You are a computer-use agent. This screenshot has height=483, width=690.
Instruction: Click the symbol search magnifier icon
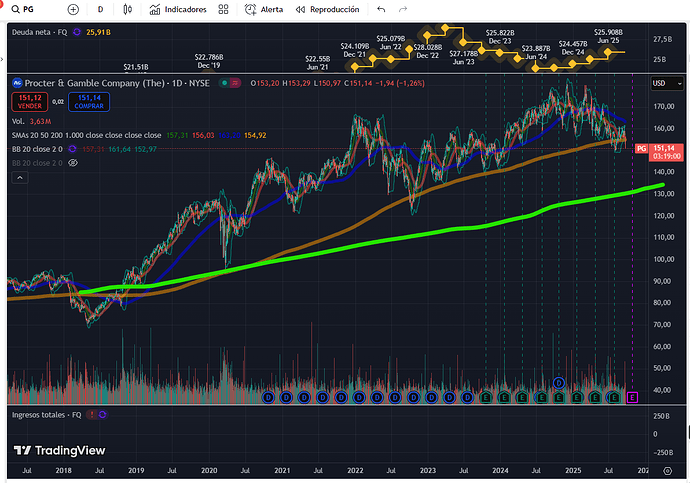13,9
